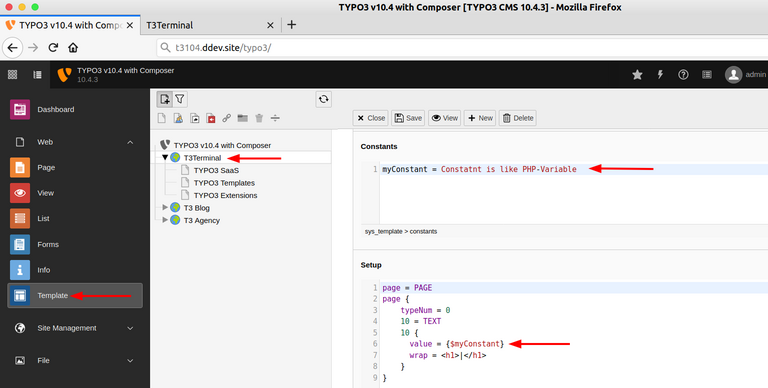Select the TYPO3 v10.4 with Composer root node
Image resolution: width=768 pixels, height=388 pixels.
click(x=222, y=146)
